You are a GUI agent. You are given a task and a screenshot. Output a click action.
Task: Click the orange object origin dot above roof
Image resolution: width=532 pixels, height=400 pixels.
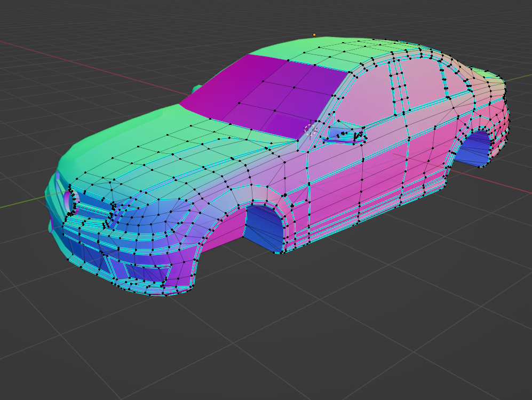[314, 35]
